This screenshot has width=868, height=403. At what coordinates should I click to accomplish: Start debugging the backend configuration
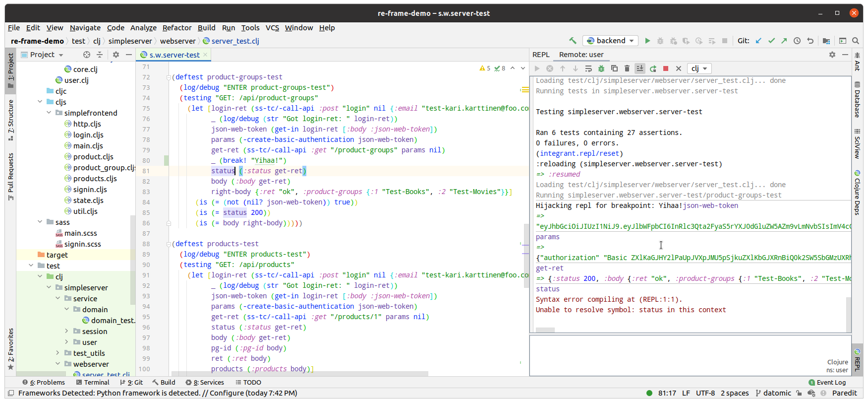click(x=660, y=41)
